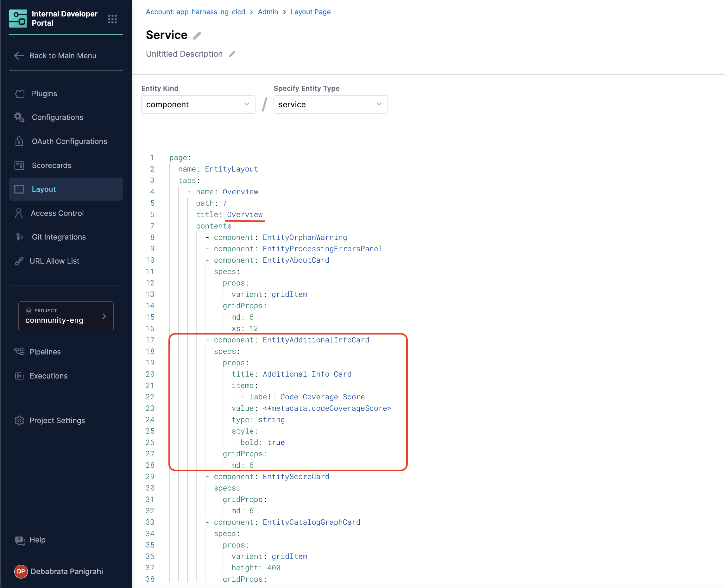
Task: Click the Configurations gears icon
Action: pyautogui.click(x=19, y=117)
